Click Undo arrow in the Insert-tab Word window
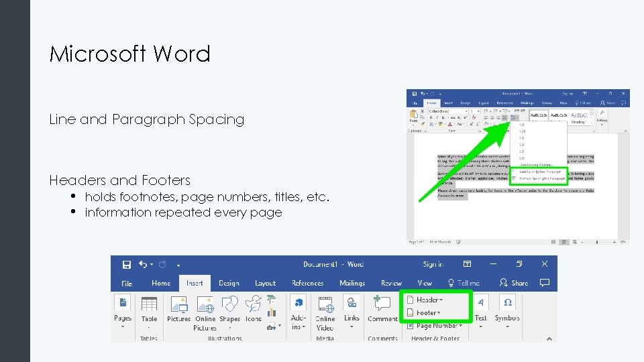 click(142, 264)
